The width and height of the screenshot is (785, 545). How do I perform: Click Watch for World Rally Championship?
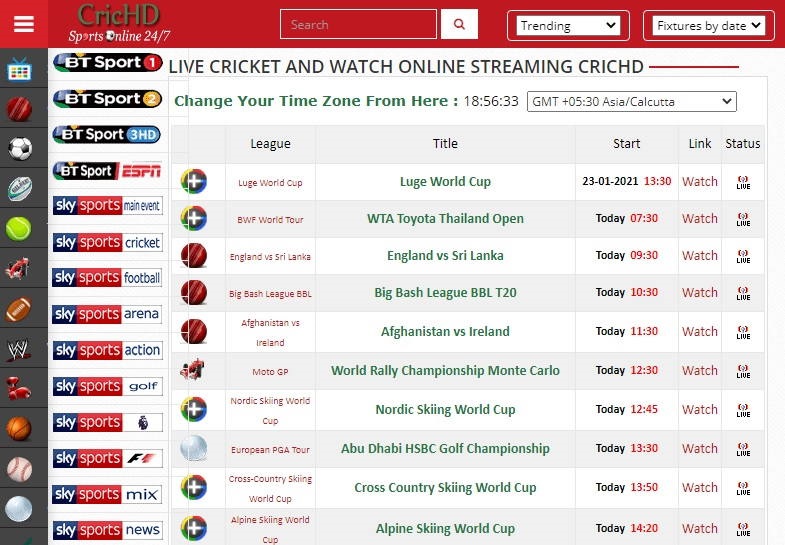pos(699,370)
